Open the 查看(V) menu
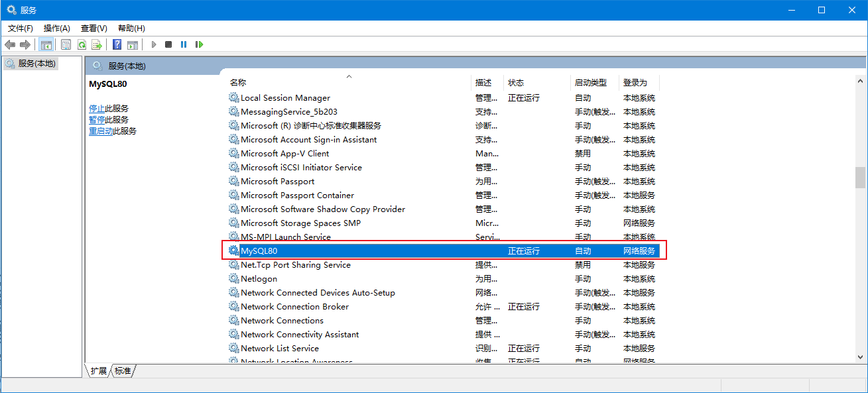Image resolution: width=868 pixels, height=393 pixels. [93, 28]
